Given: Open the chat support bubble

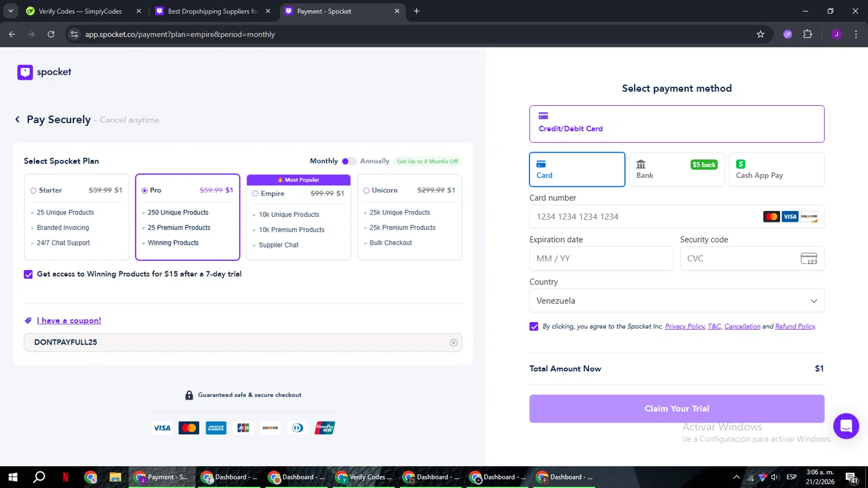Looking at the screenshot, I should pyautogui.click(x=846, y=426).
